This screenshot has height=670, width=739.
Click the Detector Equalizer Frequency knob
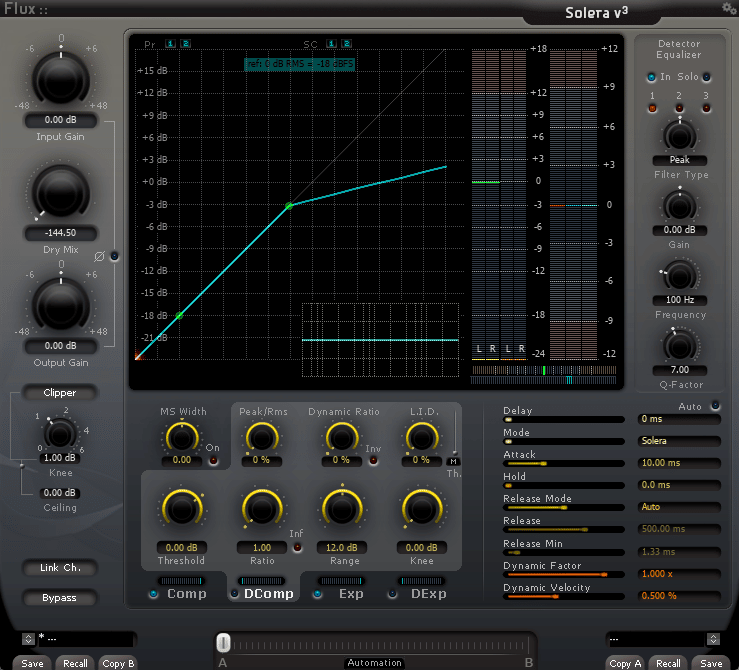coord(678,275)
